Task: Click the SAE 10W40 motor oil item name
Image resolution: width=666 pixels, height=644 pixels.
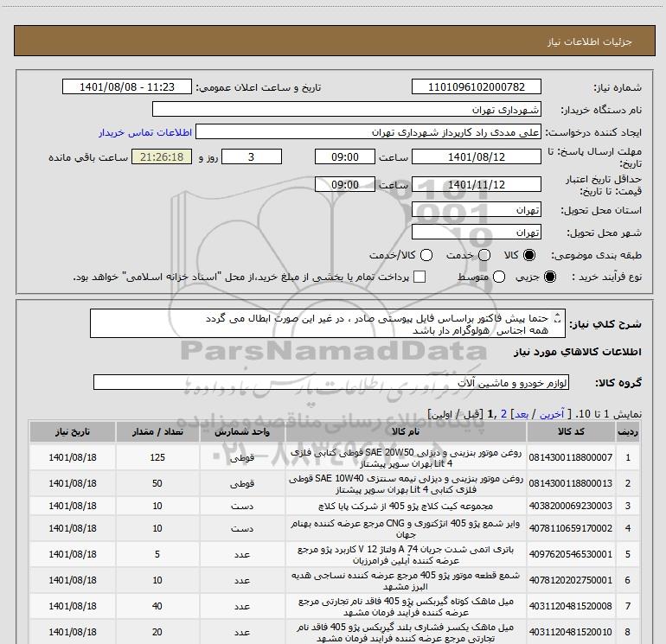Action: click(x=406, y=484)
